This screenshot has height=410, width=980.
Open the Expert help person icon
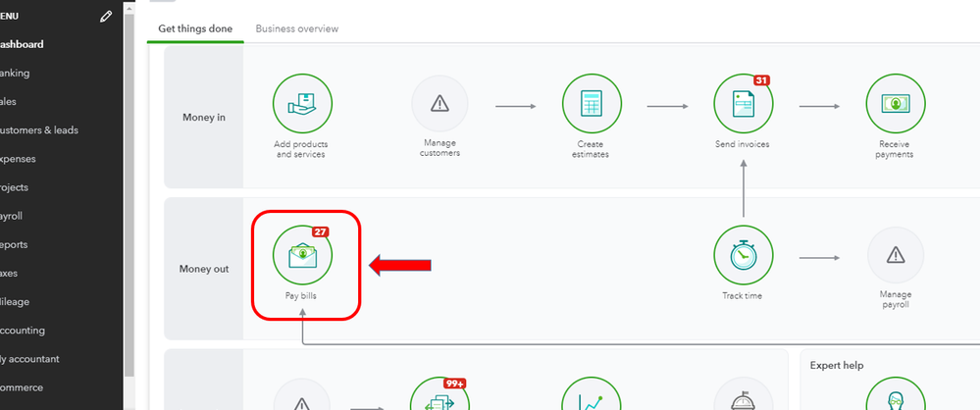tap(895, 393)
